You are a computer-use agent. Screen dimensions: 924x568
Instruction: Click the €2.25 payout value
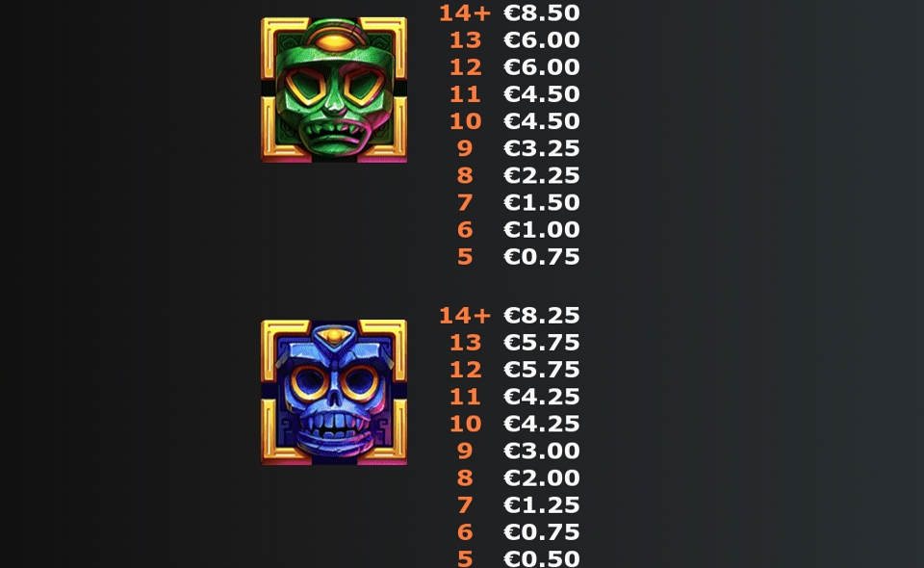542,175
